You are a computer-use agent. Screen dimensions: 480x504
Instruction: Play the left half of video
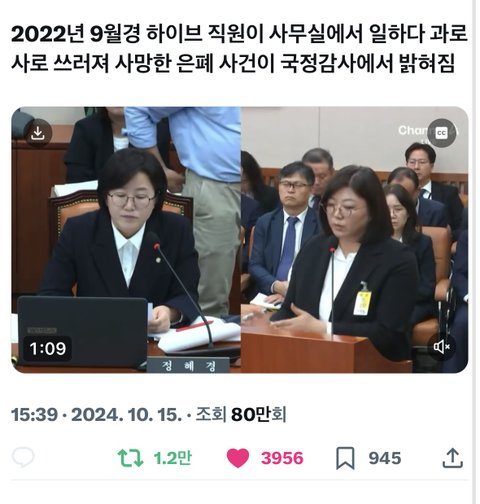click(x=126, y=240)
